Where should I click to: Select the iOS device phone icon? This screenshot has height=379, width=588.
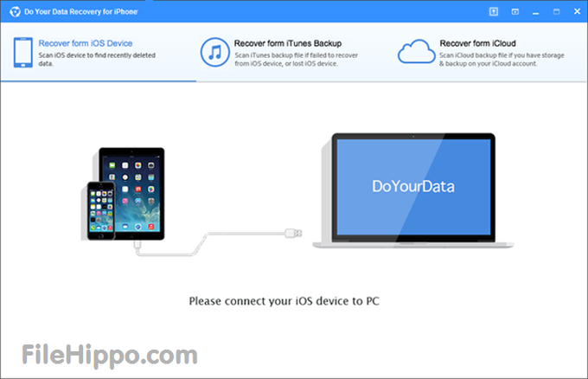[x=22, y=52]
